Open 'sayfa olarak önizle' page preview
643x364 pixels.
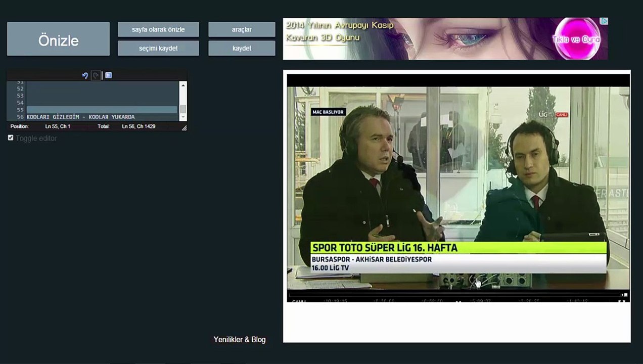[x=158, y=29]
